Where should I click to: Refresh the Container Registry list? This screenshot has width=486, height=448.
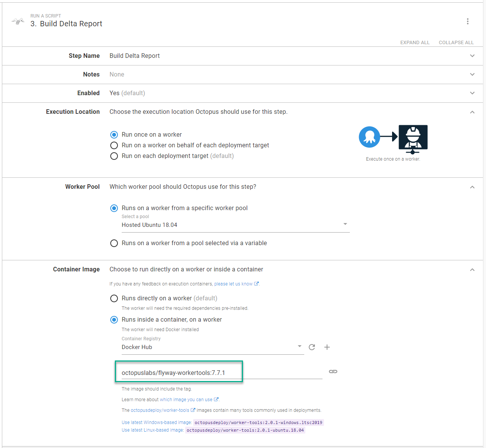click(x=312, y=347)
